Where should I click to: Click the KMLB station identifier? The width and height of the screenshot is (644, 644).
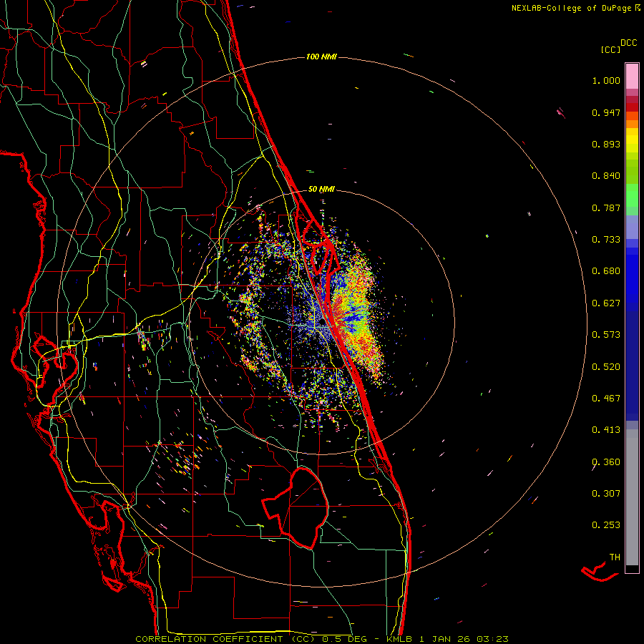pos(400,639)
